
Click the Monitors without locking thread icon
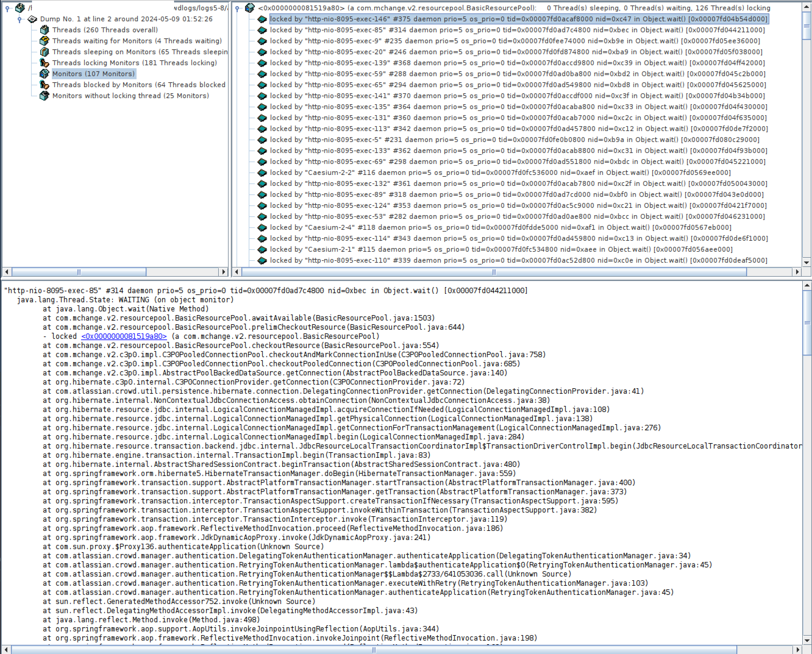44,96
